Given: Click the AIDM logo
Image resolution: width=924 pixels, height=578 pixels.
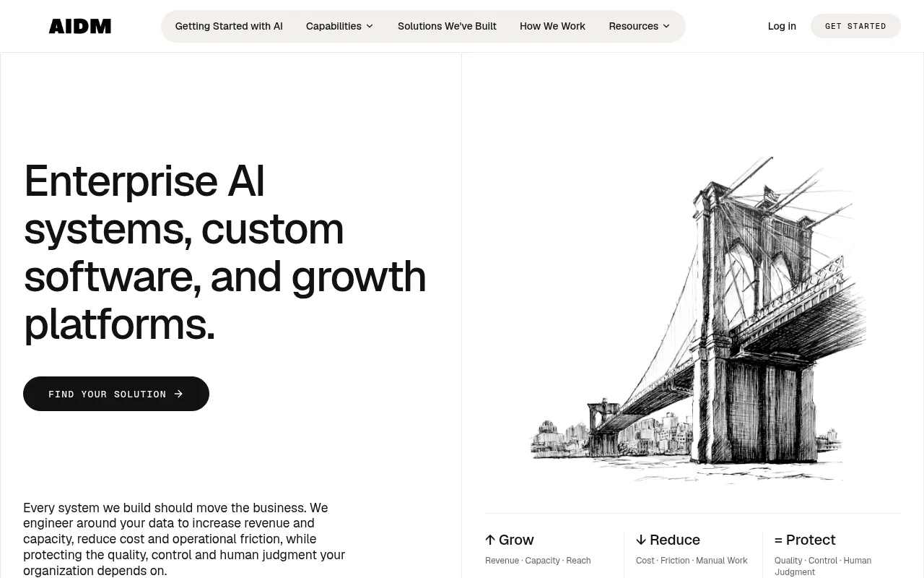Looking at the screenshot, I should (x=80, y=27).
